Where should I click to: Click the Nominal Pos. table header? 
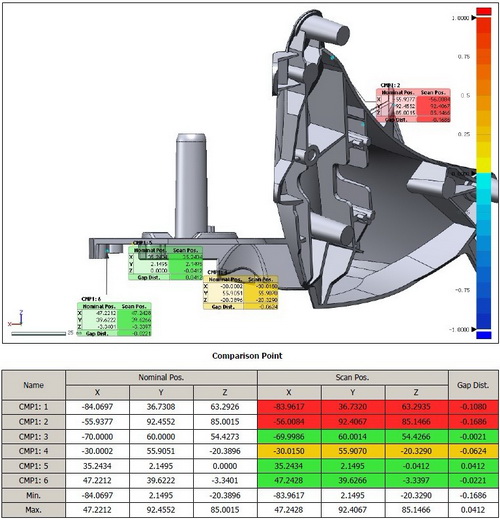coord(161,378)
